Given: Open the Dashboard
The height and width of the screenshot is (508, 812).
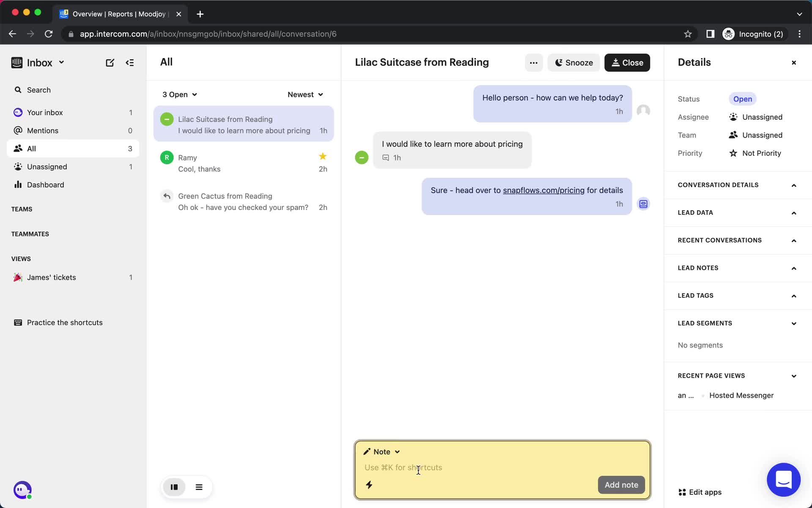Looking at the screenshot, I should [x=73, y=185].
